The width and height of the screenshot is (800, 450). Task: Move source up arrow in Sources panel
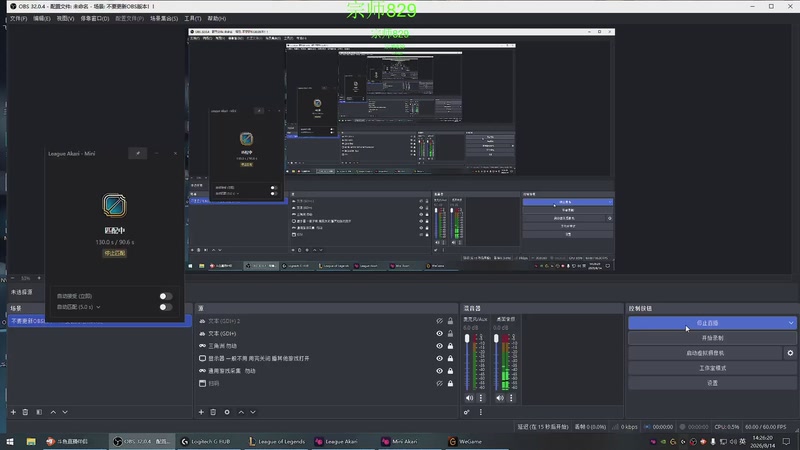[241, 412]
